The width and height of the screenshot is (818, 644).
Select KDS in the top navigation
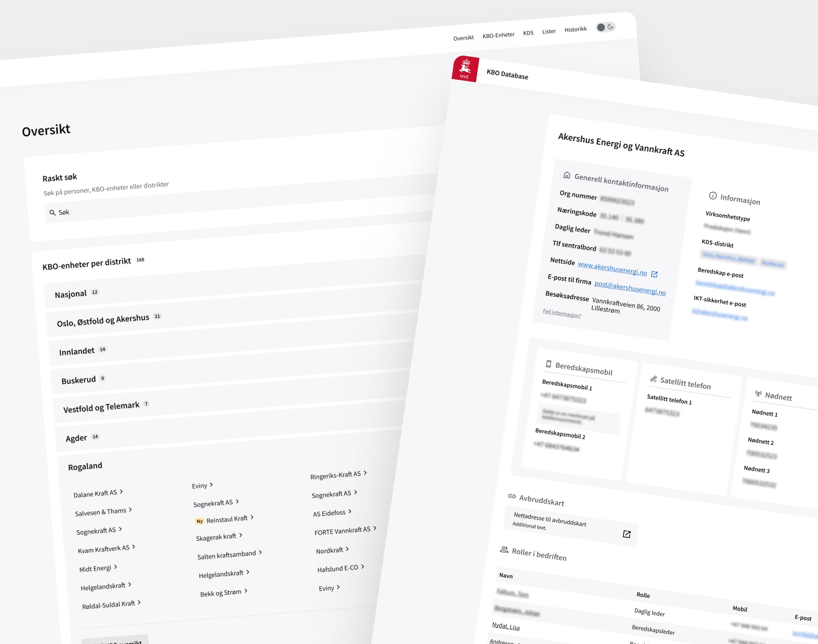528,33
